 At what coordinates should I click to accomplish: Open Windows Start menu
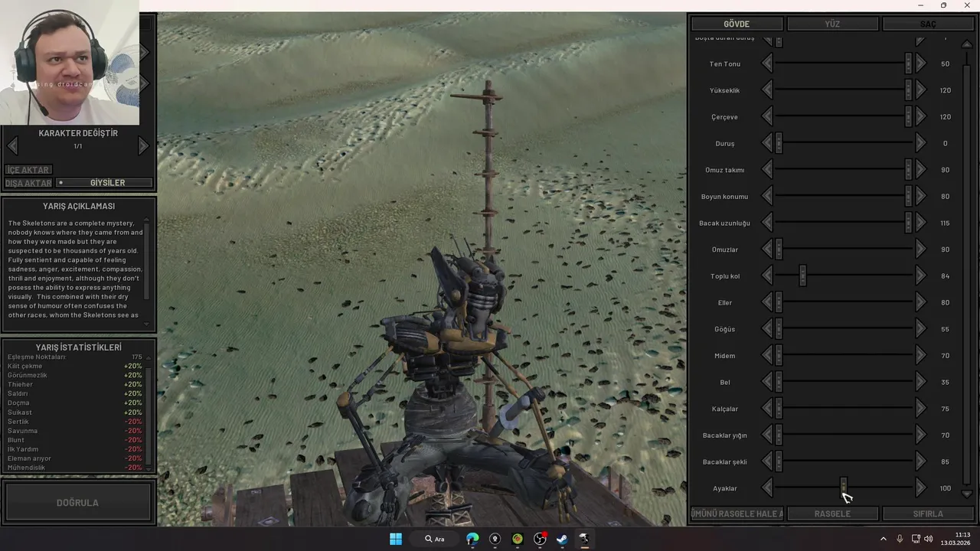396,539
